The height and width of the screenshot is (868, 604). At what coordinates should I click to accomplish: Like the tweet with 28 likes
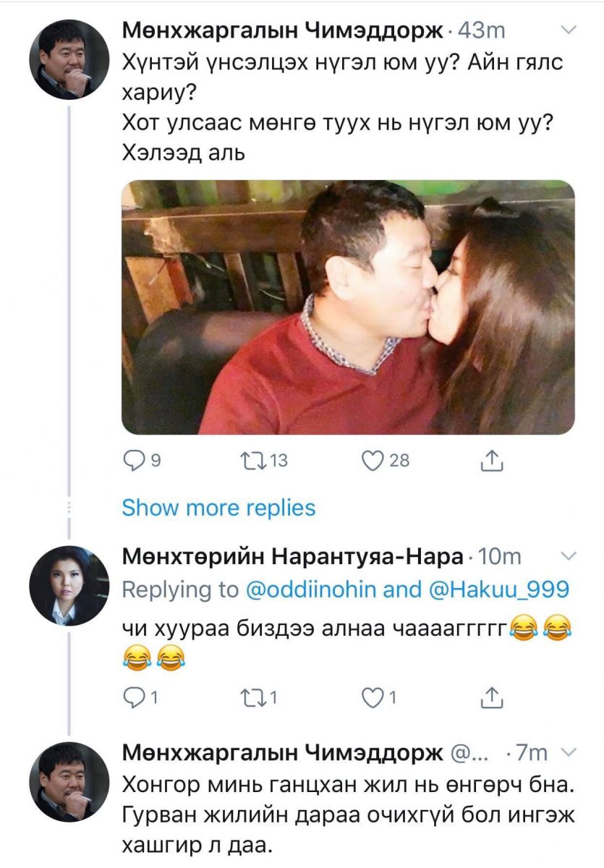pyautogui.click(x=374, y=461)
